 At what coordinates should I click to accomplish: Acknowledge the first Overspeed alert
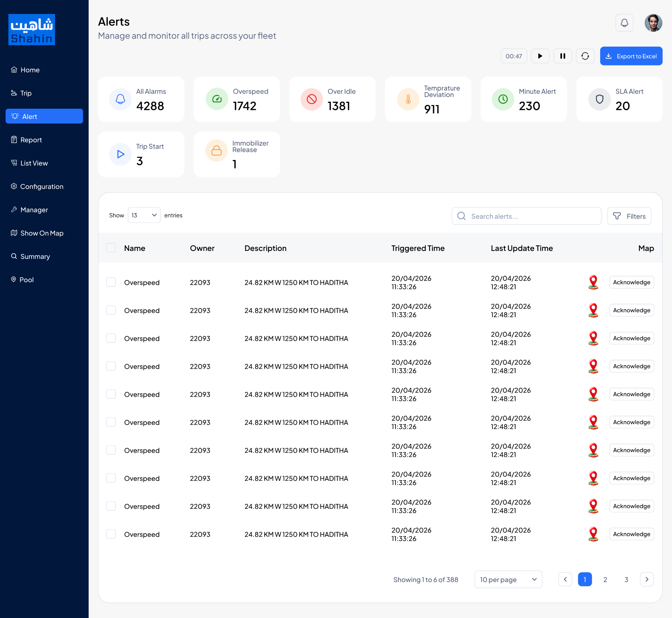(x=631, y=282)
